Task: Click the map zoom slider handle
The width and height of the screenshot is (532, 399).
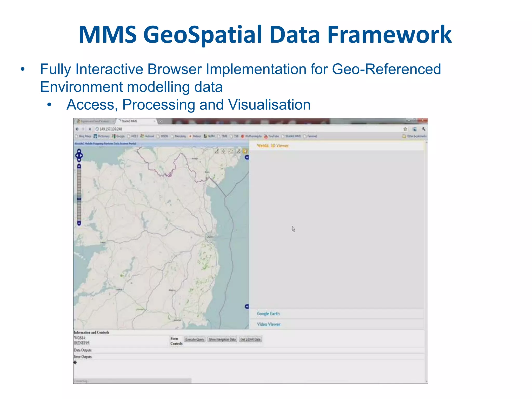Action: [x=79, y=199]
